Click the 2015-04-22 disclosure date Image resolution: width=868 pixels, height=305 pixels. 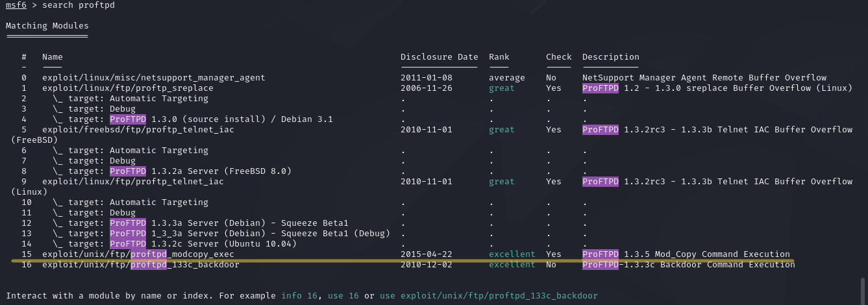click(x=427, y=254)
